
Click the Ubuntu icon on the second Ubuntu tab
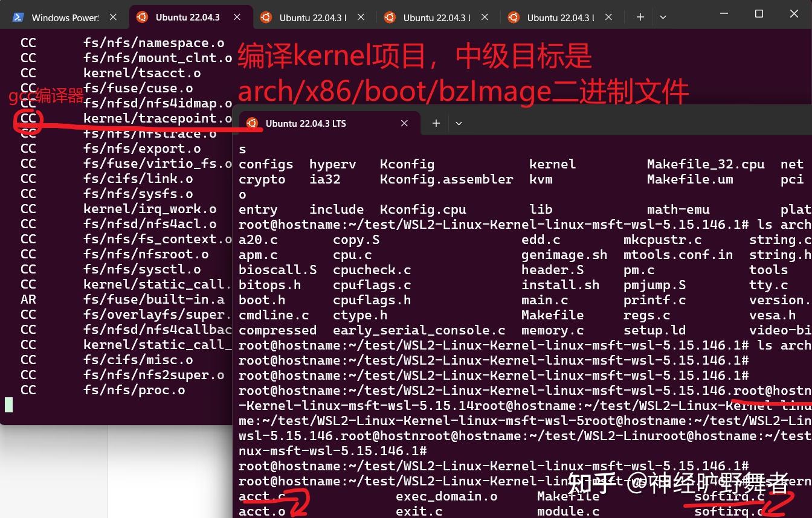[x=266, y=18]
